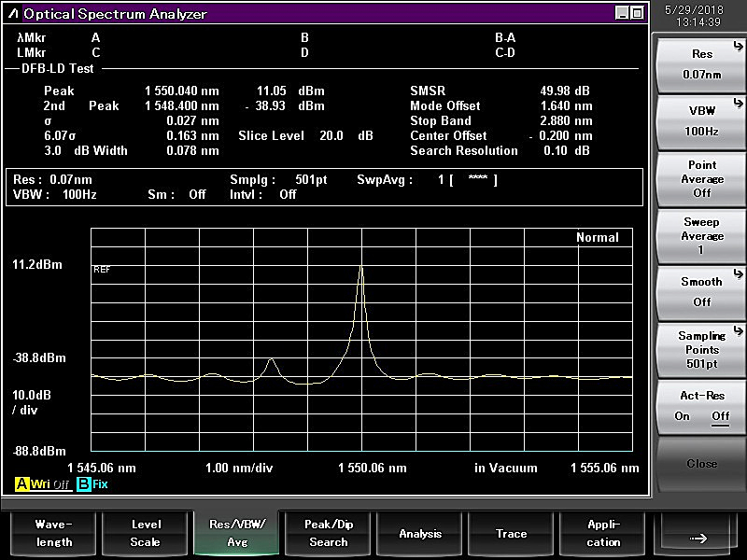The height and width of the screenshot is (560, 747).
Task: Click the REF level marker on graph
Action: point(102,269)
